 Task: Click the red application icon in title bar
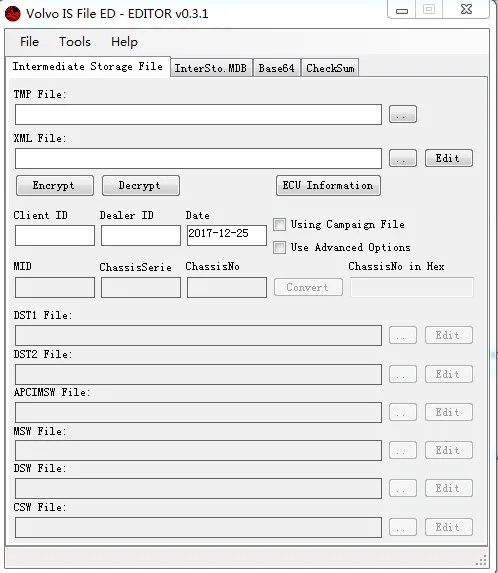[x=12, y=14]
